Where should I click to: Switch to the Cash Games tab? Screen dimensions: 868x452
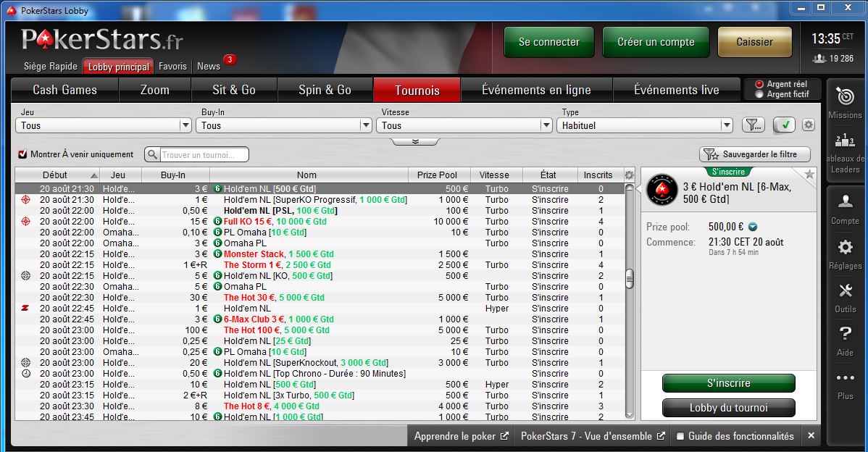(64, 90)
